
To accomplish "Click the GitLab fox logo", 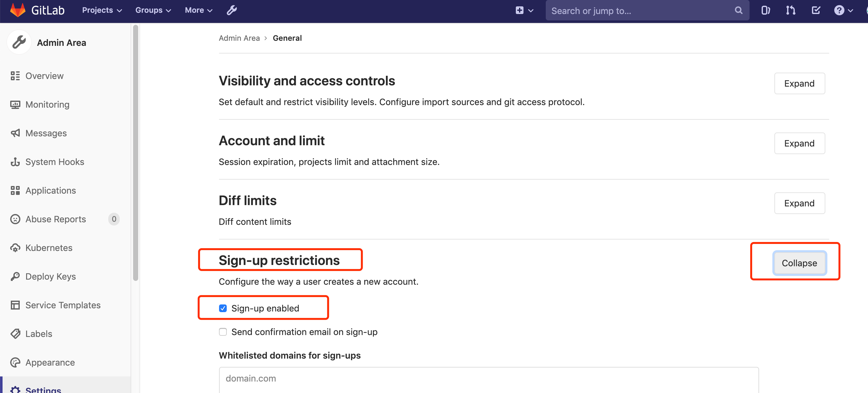I will [x=18, y=10].
